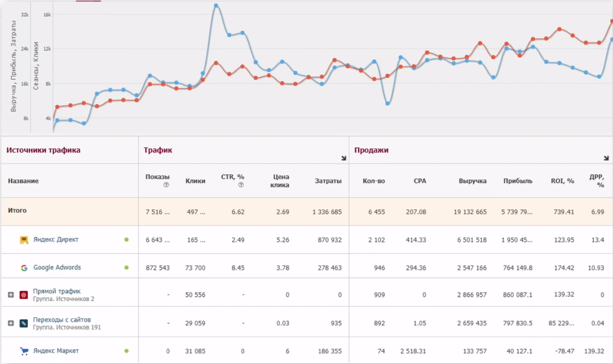Click the Итого row label
613x364 pixels.
17,210
